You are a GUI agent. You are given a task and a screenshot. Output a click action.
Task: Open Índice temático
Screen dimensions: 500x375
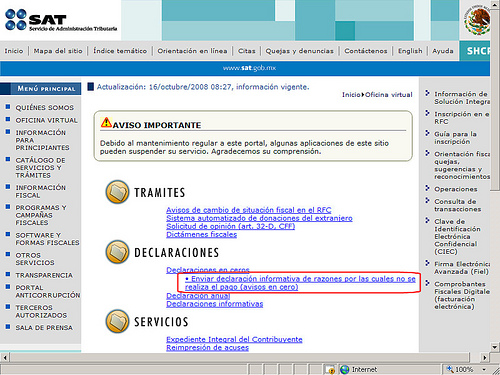(120, 51)
